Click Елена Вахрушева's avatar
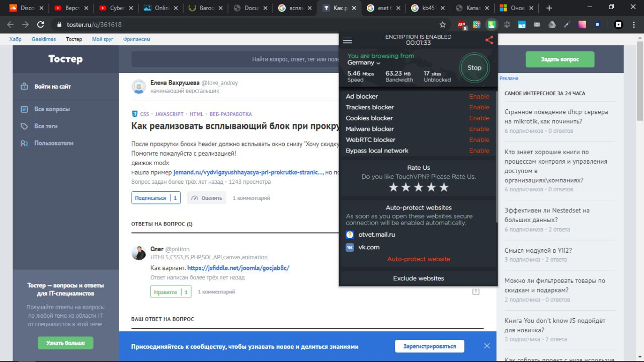The image size is (644, 362). 139,87
